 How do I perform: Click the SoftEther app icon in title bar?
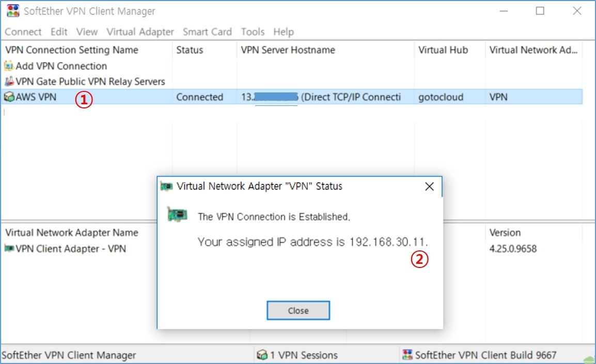(13, 11)
